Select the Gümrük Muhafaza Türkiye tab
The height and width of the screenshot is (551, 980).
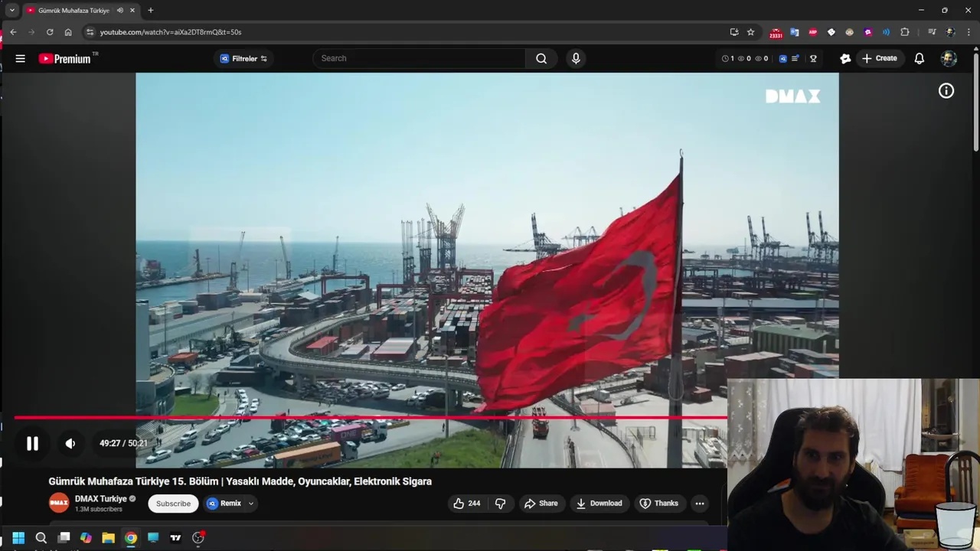point(80,10)
